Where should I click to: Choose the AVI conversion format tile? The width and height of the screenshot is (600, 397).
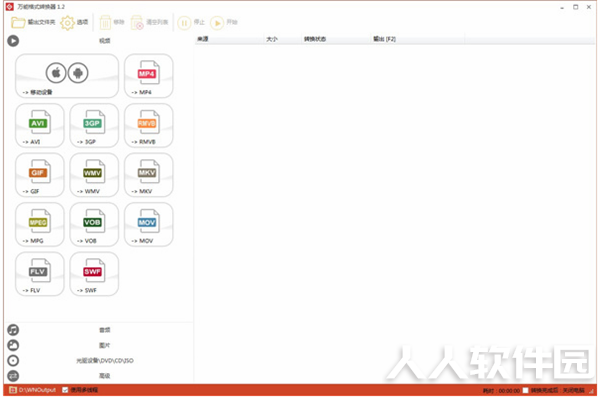pos(39,125)
